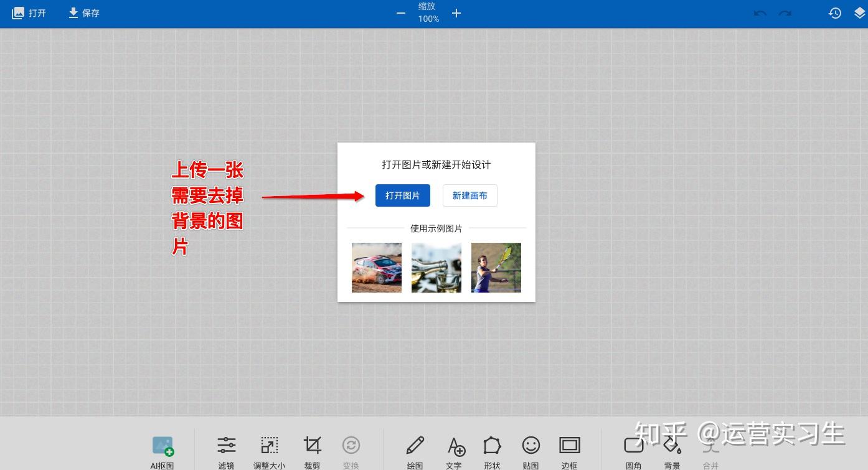Open the 贴图 (Sticker) tool
Screen dimensions: 868x470
(531, 449)
